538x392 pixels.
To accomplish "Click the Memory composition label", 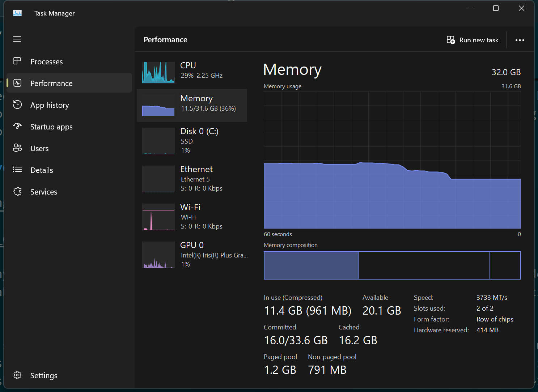I will (291, 245).
